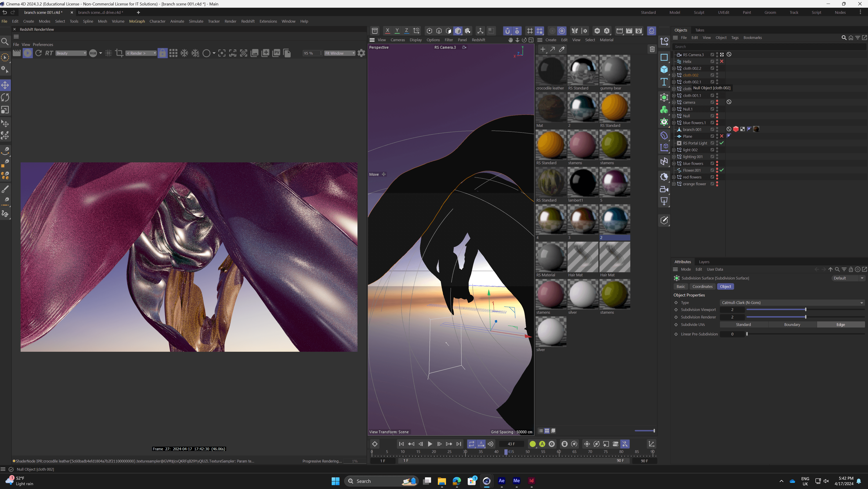Viewport: 868px width, 489px height.
Task: Switch to the Layers tab
Action: [x=704, y=262]
